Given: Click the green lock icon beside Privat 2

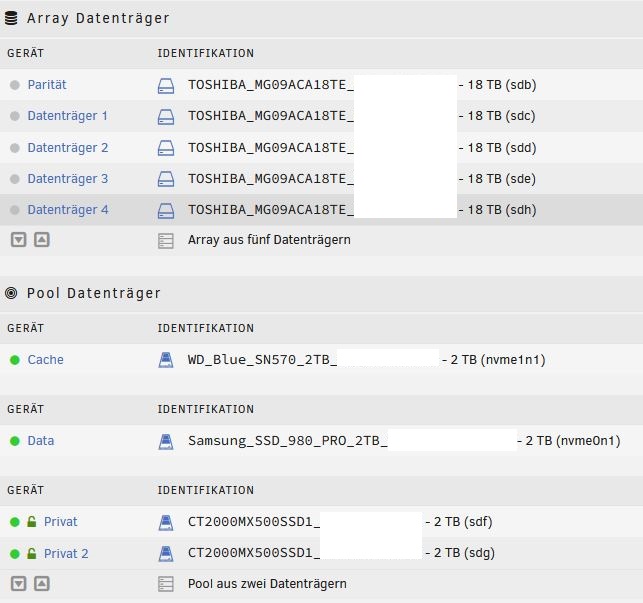Looking at the screenshot, I should tap(31, 553).
